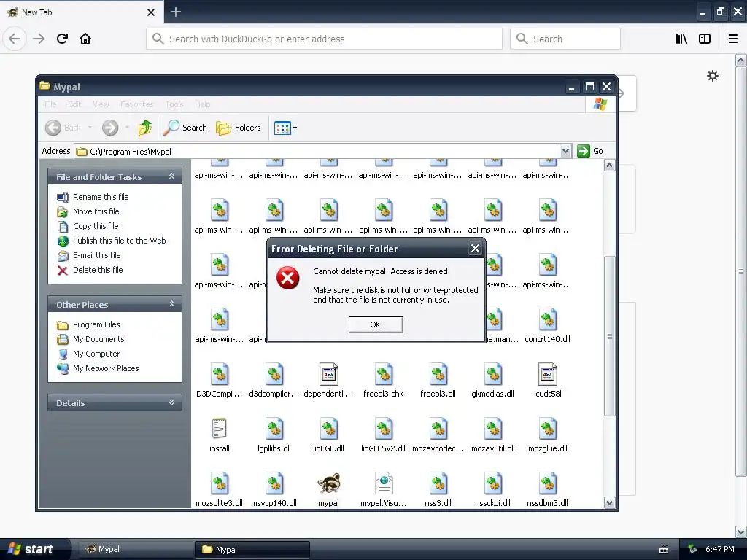Go to the browser home page
Viewport: 747px width, 560px height.
pyautogui.click(x=85, y=39)
